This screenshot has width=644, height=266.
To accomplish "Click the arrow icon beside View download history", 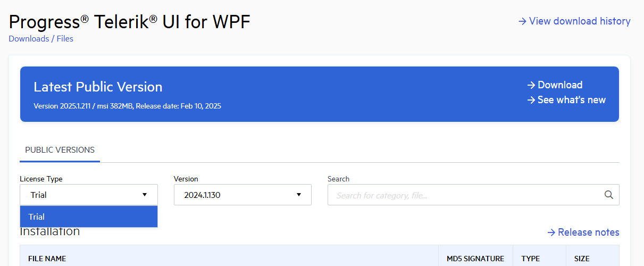I will [x=522, y=21].
